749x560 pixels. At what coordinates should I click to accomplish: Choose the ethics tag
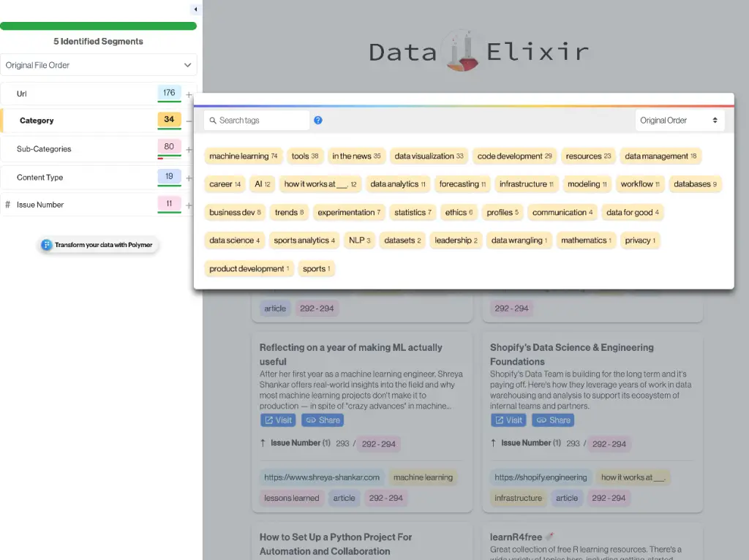[x=459, y=212]
